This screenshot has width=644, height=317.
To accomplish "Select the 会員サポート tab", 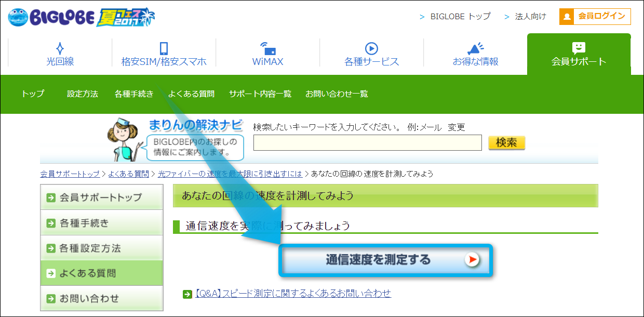I will click(579, 55).
